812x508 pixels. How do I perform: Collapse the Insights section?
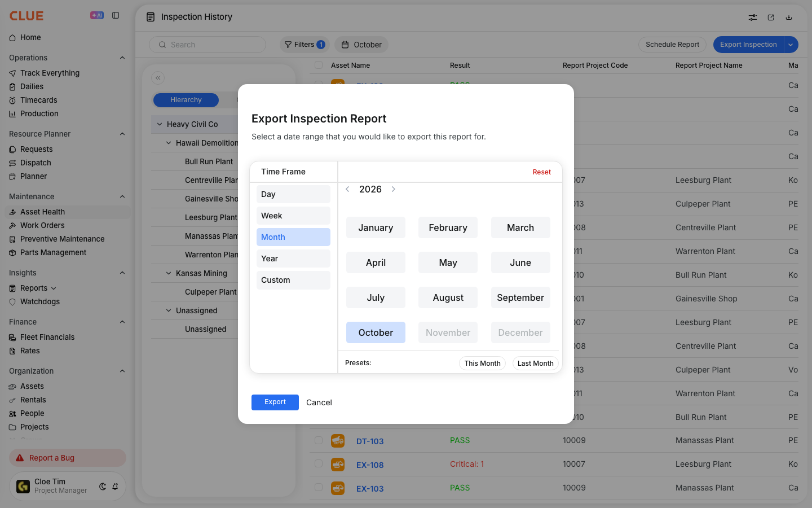(122, 273)
